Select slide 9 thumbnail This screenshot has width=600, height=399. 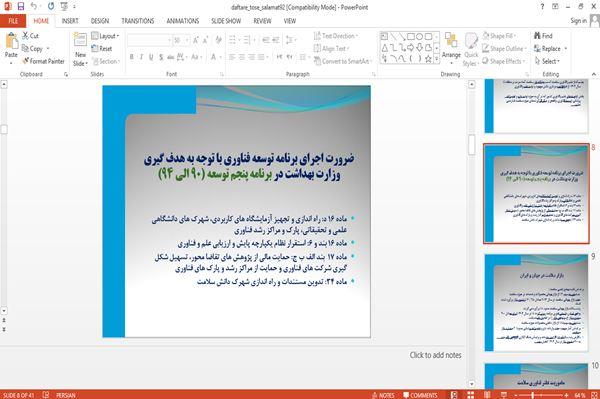coord(536,303)
